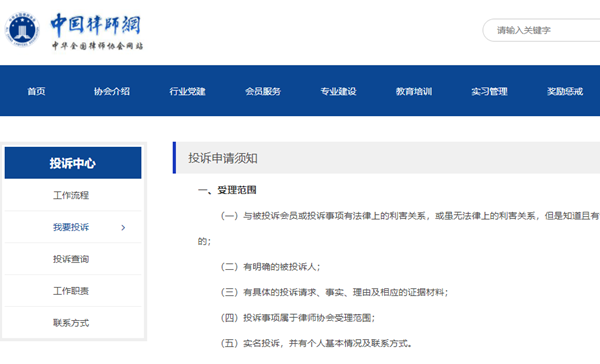Click the line (三)有具体的投诉请求

334,292
